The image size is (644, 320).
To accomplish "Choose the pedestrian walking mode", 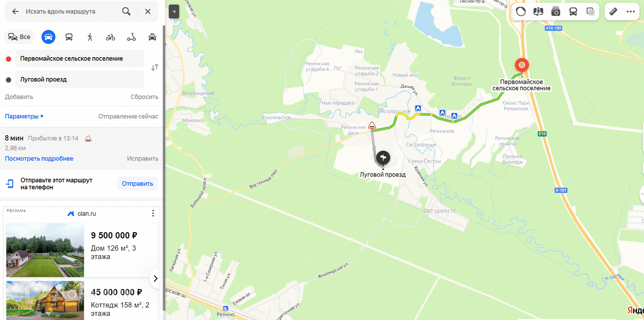I will 90,37.
